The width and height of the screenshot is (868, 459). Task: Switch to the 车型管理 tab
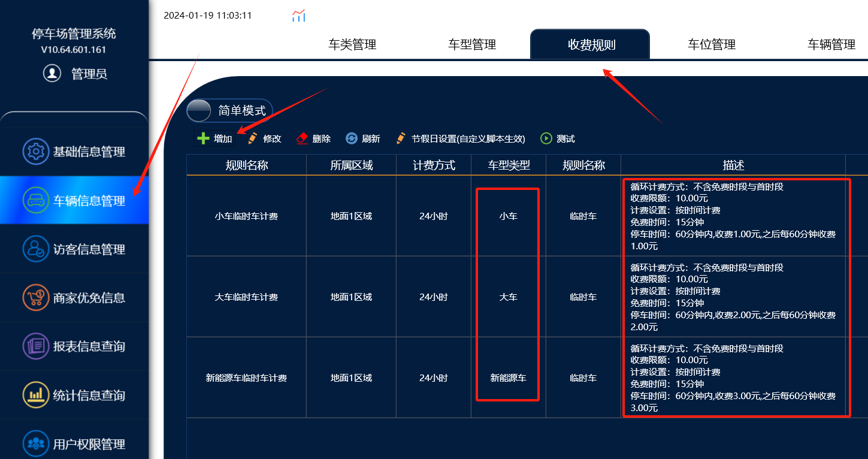[472, 44]
